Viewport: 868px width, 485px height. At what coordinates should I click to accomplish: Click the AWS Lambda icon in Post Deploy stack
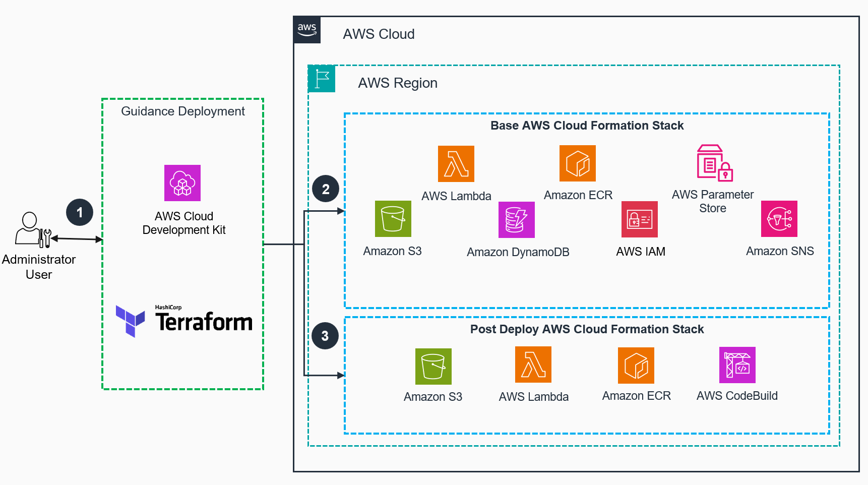(533, 365)
